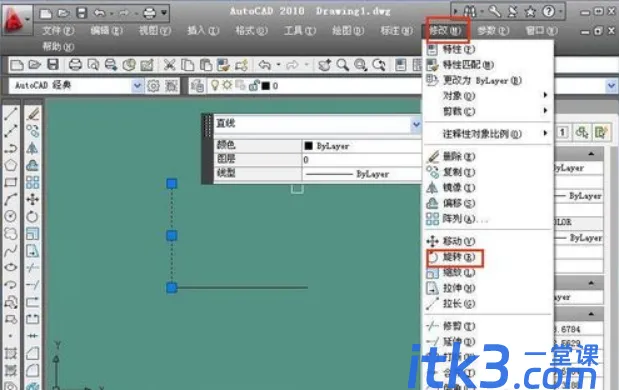Click the Stretch tool in left toolbar
The width and height of the screenshot is (619, 390).
[33, 250]
